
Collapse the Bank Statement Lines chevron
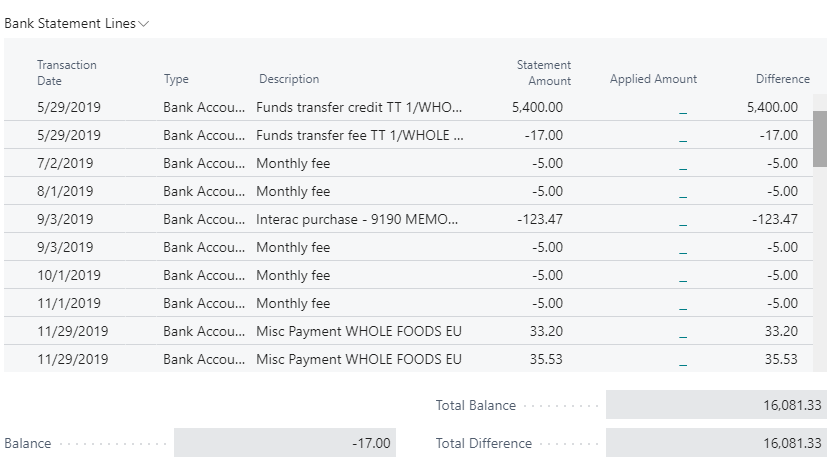point(143,24)
